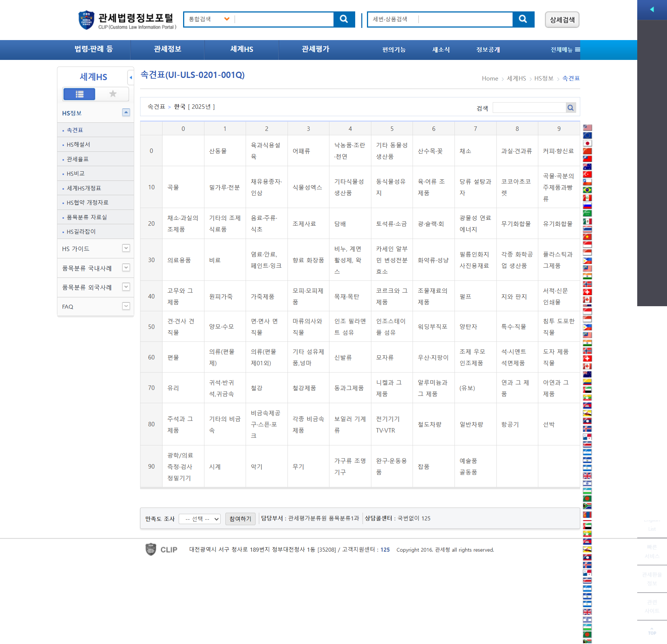The image size is (667, 644).
Task: Choose the European Union flag icon
Action: pyautogui.click(x=587, y=136)
